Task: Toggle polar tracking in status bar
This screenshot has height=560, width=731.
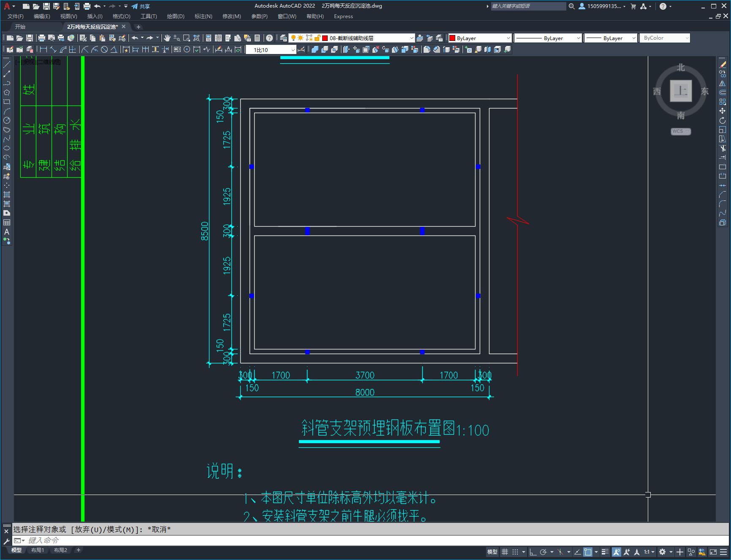Action: (x=543, y=552)
